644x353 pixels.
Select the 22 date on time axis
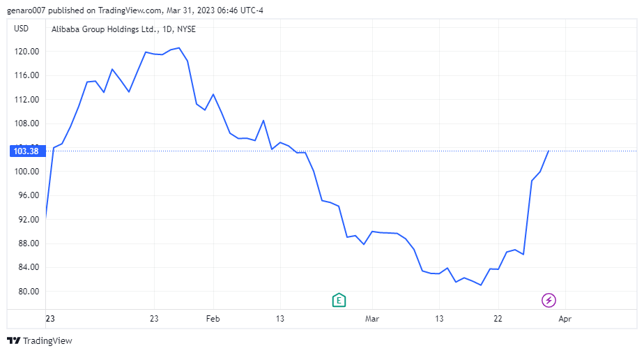(x=498, y=319)
